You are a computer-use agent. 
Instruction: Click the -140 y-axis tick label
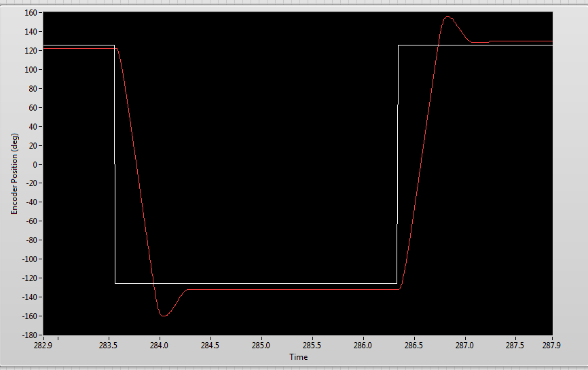click(x=30, y=297)
